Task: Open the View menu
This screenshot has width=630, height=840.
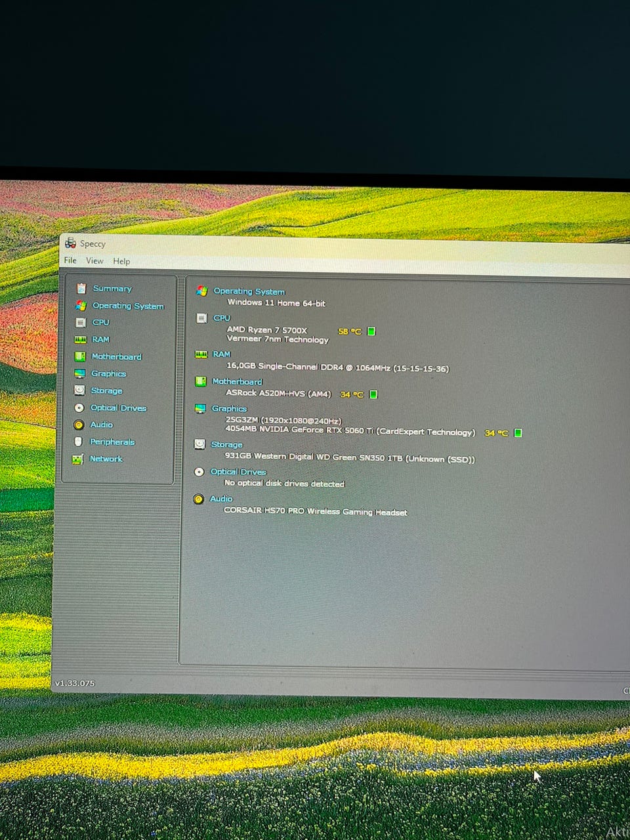Action: [x=94, y=261]
